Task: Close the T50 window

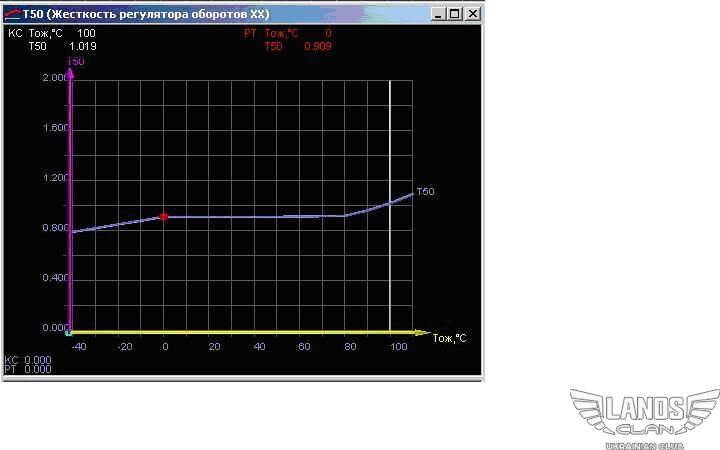Action: (x=472, y=14)
